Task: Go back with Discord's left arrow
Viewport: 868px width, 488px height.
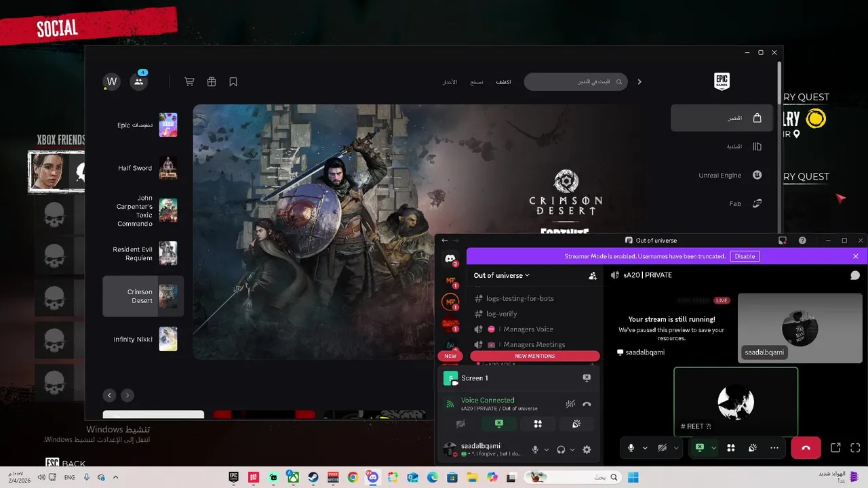Action: 445,241
